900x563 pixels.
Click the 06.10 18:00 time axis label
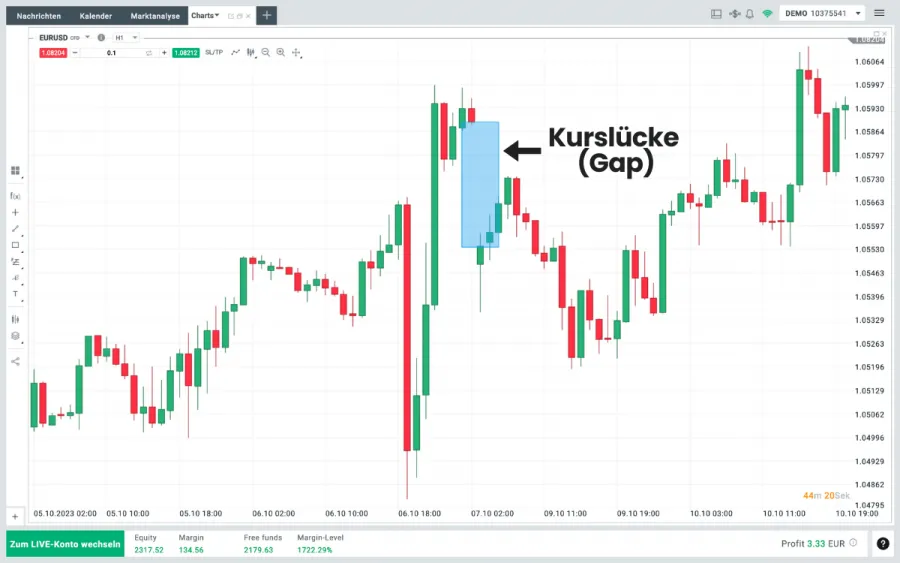420,514
